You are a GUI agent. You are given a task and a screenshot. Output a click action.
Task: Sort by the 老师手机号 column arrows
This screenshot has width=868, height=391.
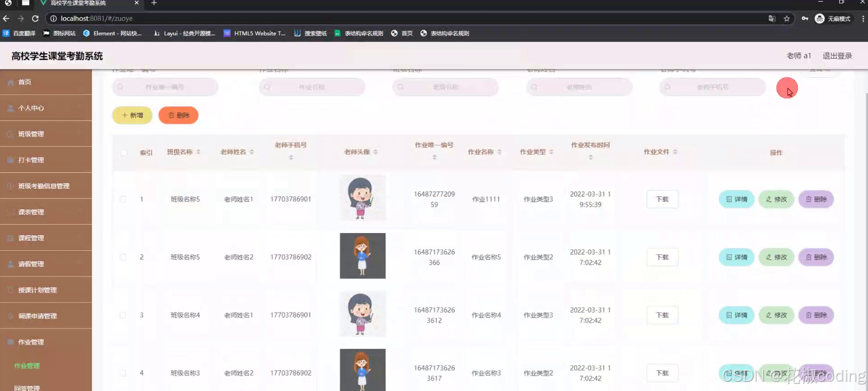[x=291, y=157]
